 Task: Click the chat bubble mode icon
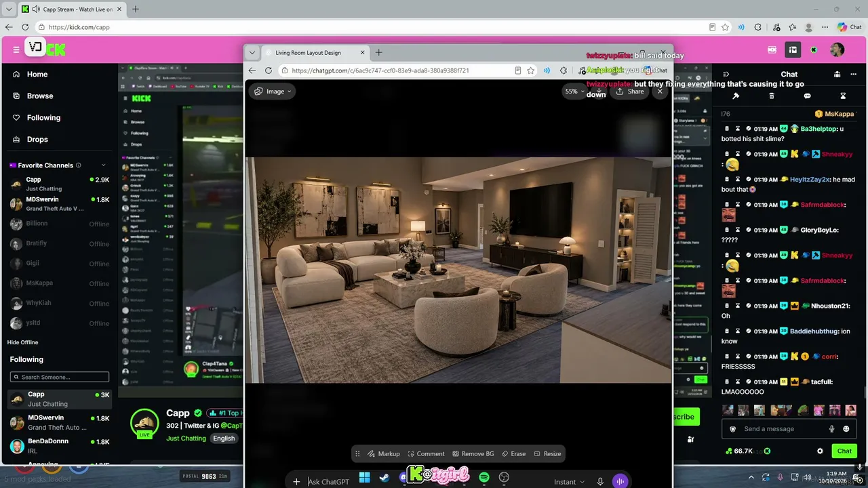[x=807, y=96]
